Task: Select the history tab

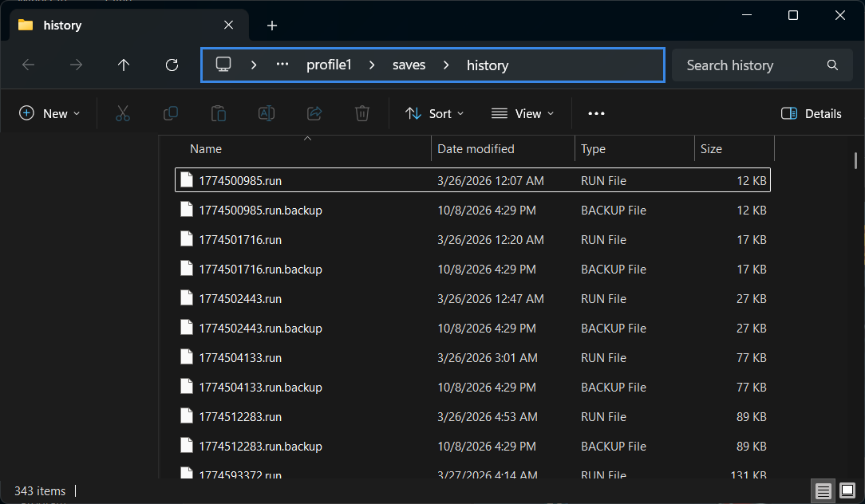Action: (x=129, y=26)
